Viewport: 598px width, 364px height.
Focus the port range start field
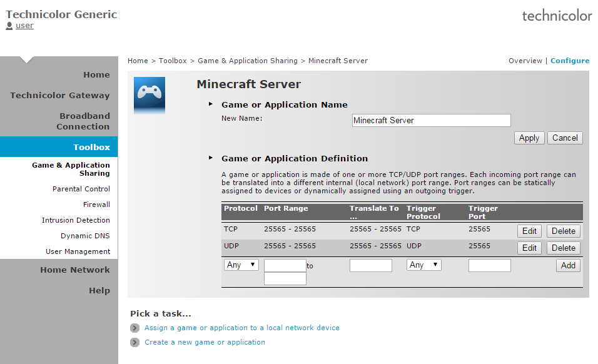pos(285,265)
